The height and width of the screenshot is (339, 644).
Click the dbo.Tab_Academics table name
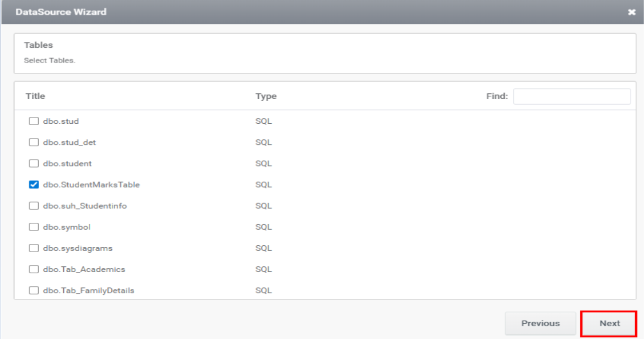[x=84, y=269]
